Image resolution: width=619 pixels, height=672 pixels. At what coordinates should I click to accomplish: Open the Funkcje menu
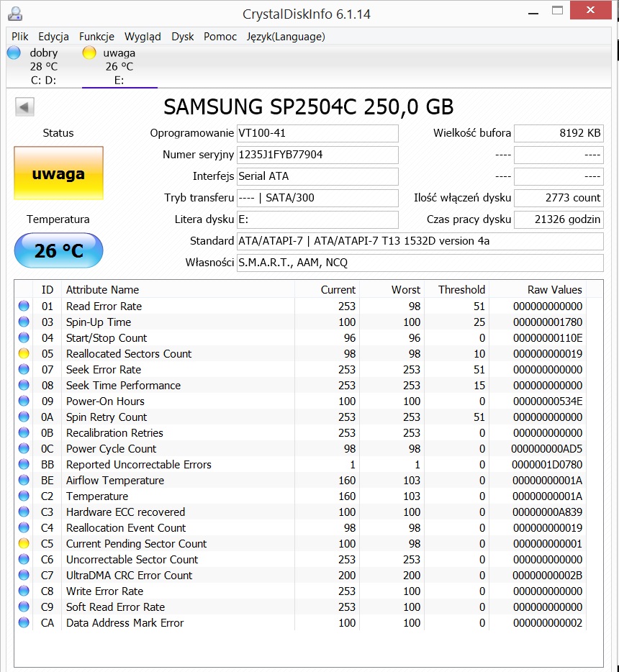[96, 37]
